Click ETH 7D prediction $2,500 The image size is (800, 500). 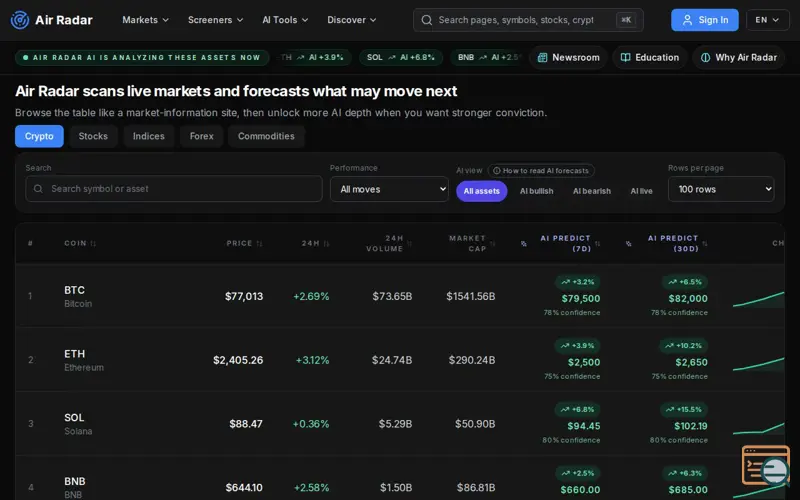coord(584,362)
